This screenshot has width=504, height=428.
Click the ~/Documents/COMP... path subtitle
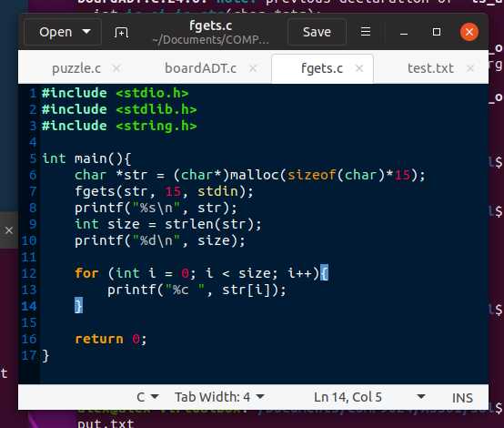[210, 39]
